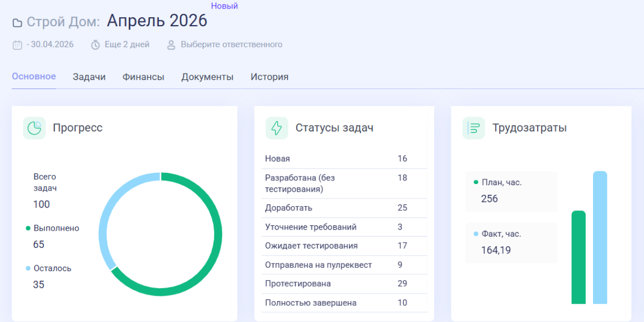
Task: Click the Осталось value 35
Action: (39, 285)
